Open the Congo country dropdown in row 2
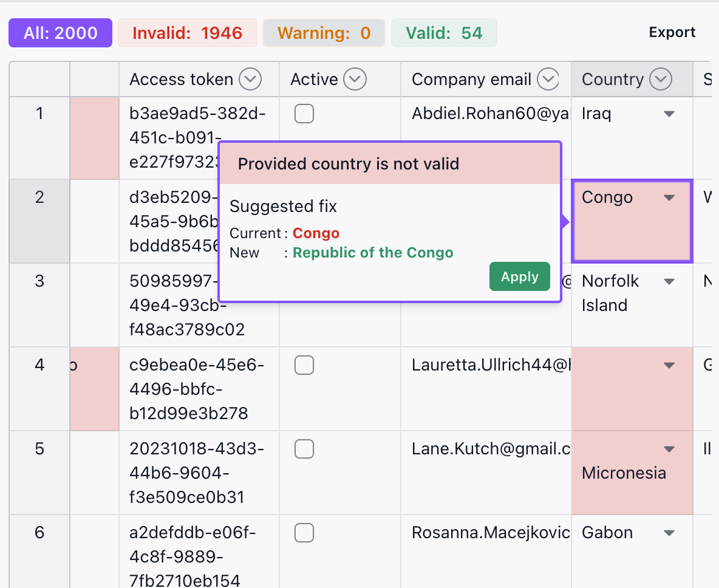 coord(669,197)
